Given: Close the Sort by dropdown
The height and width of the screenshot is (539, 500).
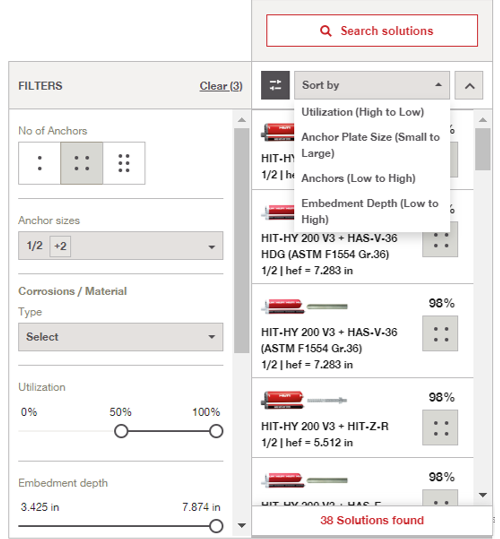Looking at the screenshot, I should pyautogui.click(x=372, y=85).
